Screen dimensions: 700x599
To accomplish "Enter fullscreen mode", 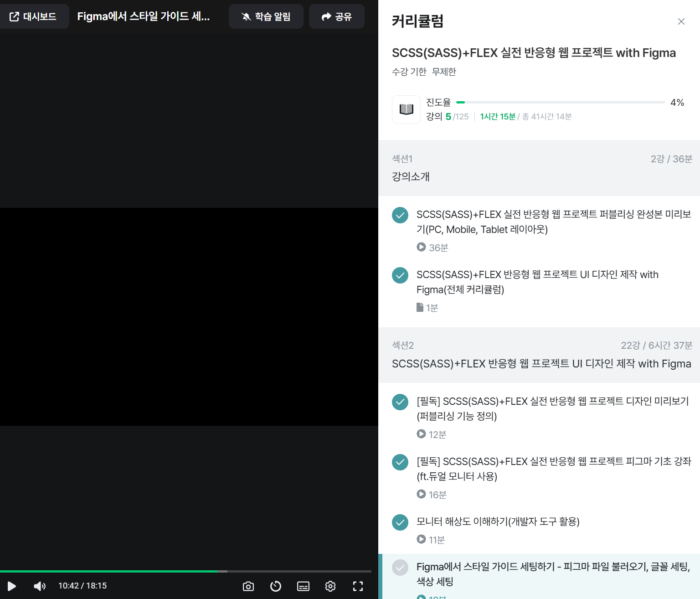I will pos(358,586).
